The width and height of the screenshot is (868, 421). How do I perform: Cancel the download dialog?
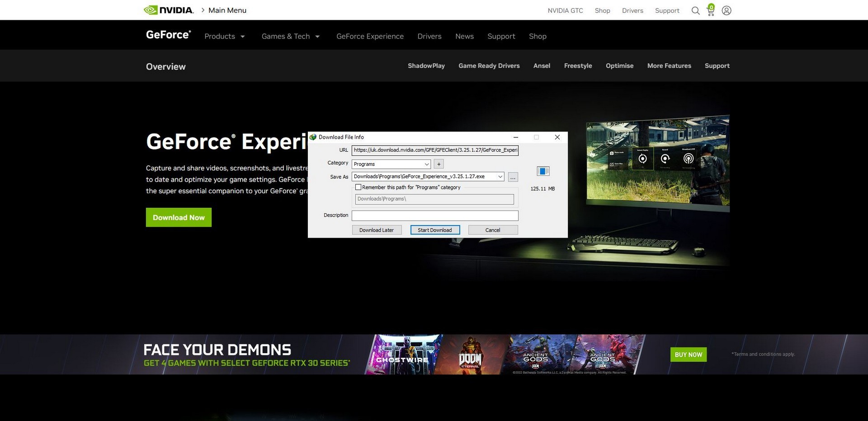[x=493, y=230]
